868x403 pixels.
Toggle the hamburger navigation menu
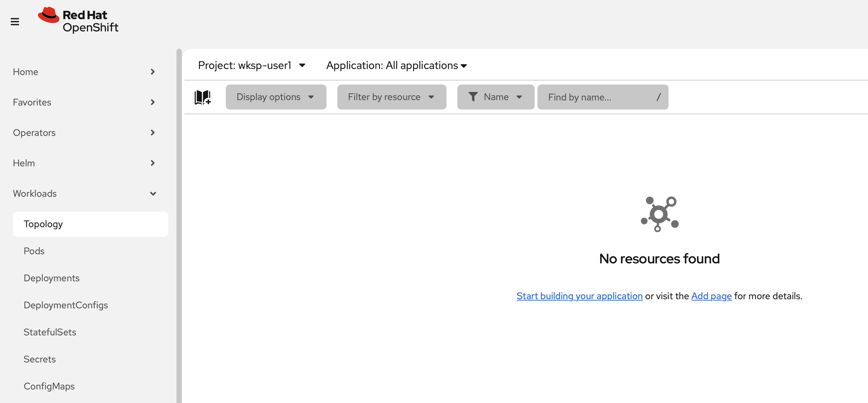pos(15,22)
